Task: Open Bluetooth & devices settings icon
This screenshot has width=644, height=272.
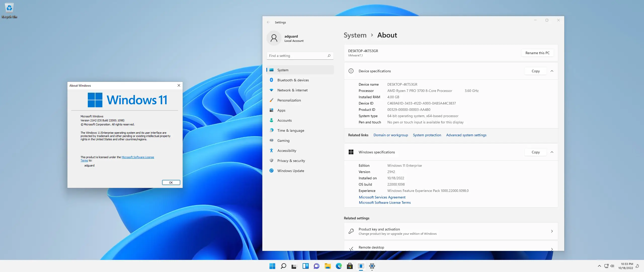Action: [x=271, y=80]
